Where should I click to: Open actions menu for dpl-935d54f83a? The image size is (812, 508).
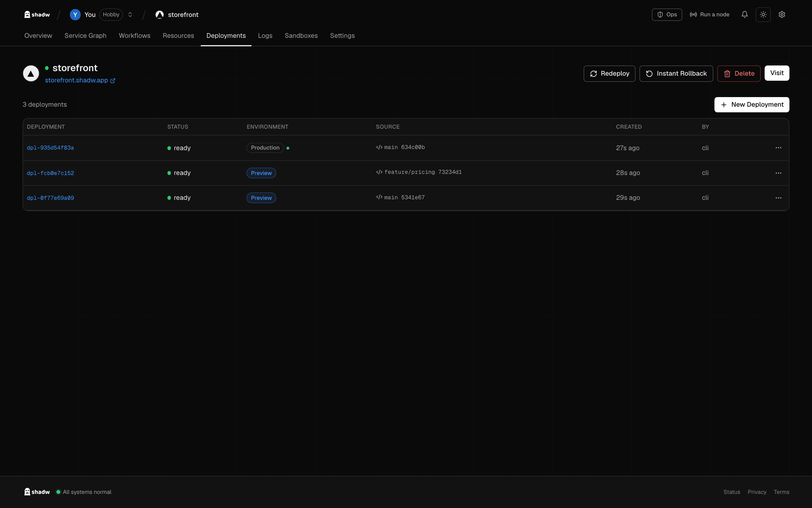[x=778, y=148]
